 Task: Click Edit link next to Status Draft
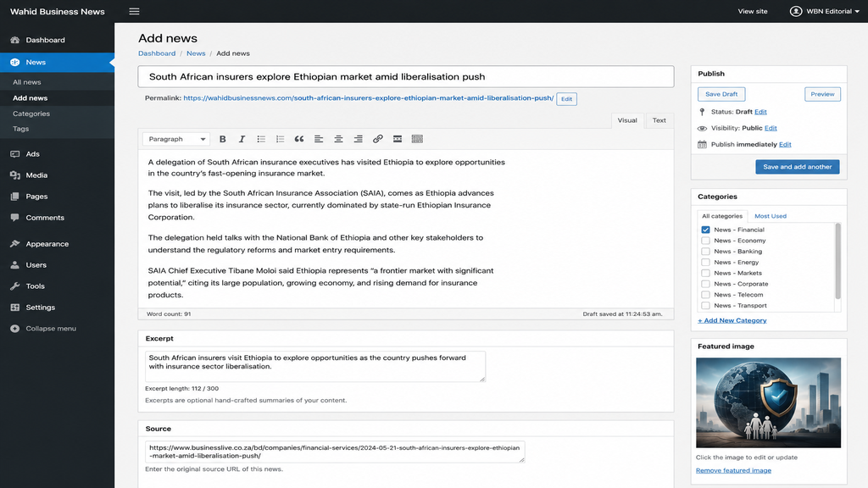tap(760, 112)
